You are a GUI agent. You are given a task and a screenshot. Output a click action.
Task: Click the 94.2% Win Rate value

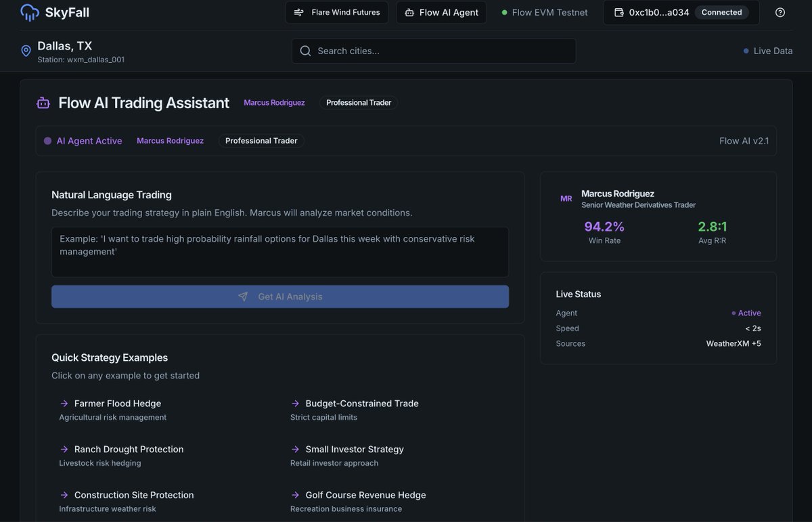coord(604,227)
